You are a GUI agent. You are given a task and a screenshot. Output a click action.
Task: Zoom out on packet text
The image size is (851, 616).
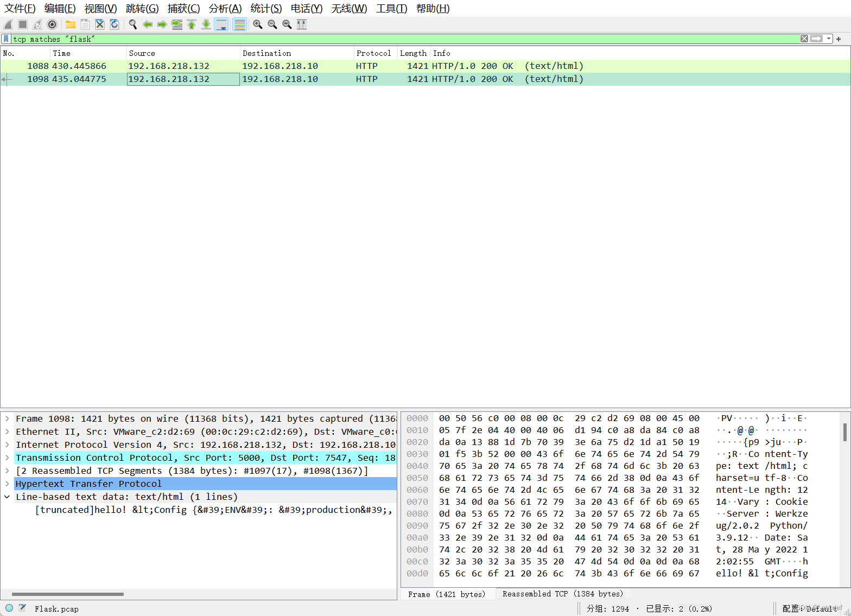coord(272,24)
